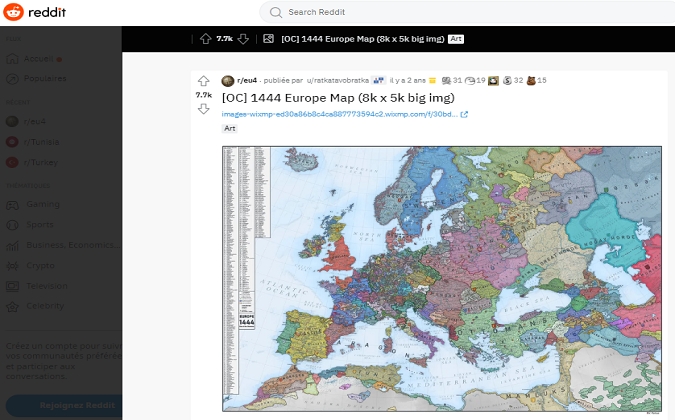Click the award icon with count 19

(x=471, y=80)
